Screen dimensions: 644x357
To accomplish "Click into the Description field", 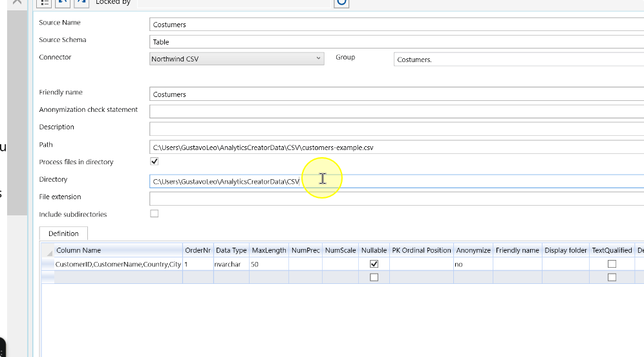I will pyautogui.click(x=397, y=129).
